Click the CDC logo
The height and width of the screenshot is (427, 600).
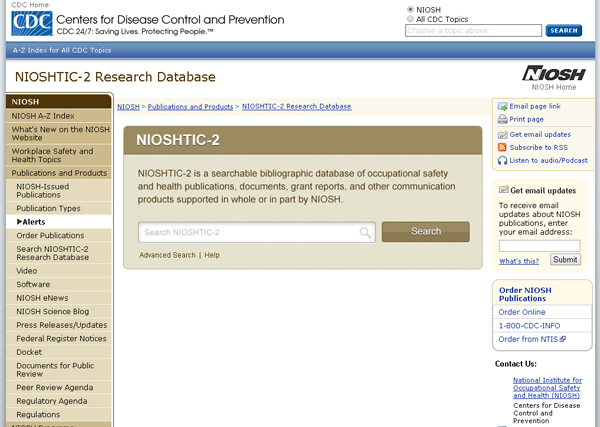click(x=32, y=23)
